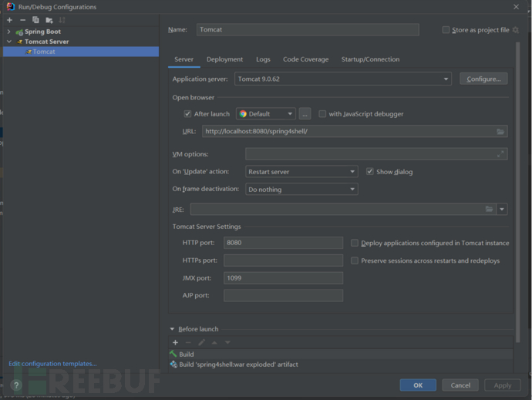
Task: Click the browse folder icon in JRE field
Action: point(489,210)
